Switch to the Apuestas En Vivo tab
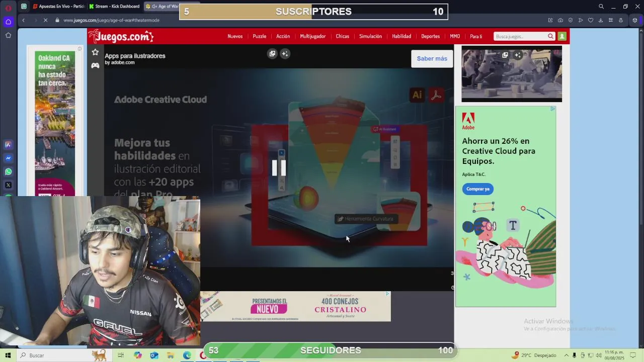Image resolution: width=644 pixels, height=362 pixels. [58, 7]
